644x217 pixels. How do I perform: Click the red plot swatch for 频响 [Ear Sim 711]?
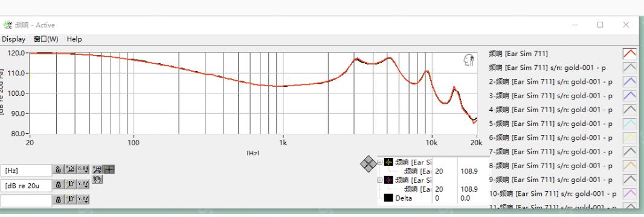(630, 54)
